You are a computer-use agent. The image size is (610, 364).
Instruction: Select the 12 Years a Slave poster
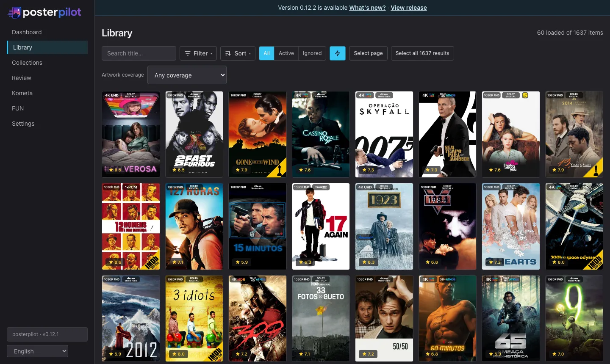point(574,134)
